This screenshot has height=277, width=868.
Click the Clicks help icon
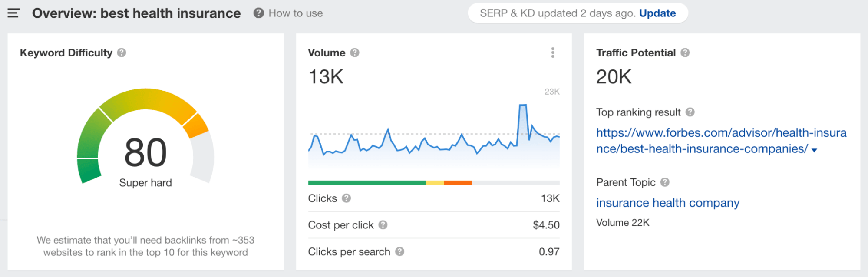(346, 198)
